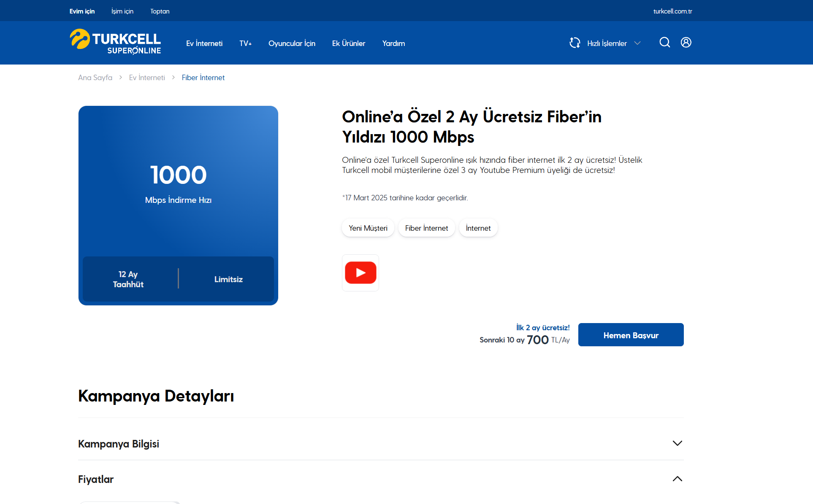Open the Yardım menu
The height and width of the screenshot is (504, 813).
click(x=394, y=43)
